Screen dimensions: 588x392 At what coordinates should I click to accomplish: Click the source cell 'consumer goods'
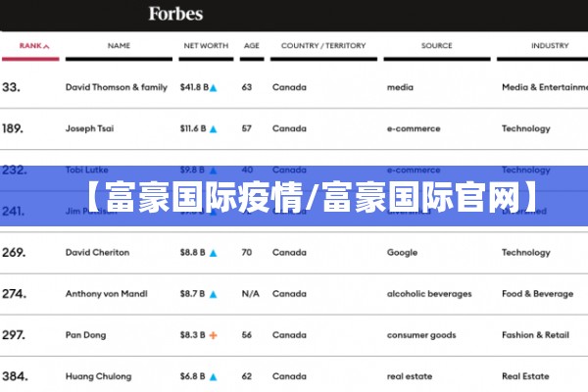click(421, 335)
